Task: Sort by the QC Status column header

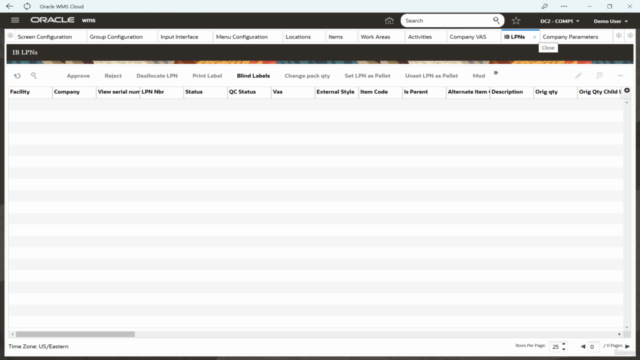Action: click(x=249, y=92)
